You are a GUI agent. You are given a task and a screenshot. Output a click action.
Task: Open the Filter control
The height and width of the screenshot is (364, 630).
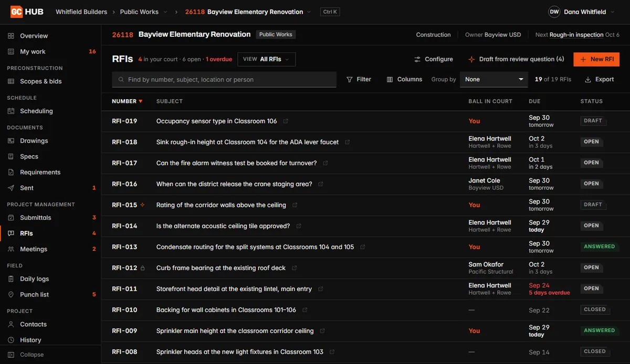[x=359, y=80]
